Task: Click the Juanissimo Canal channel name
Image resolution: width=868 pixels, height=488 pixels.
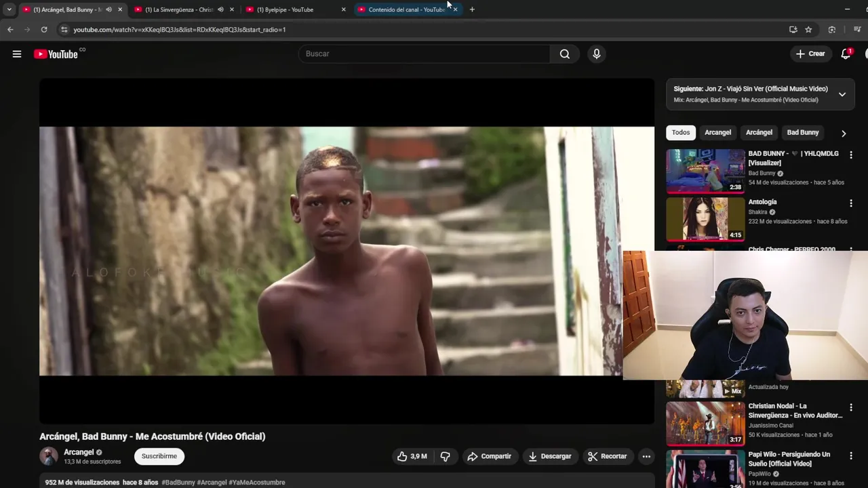Action: [x=770, y=426]
